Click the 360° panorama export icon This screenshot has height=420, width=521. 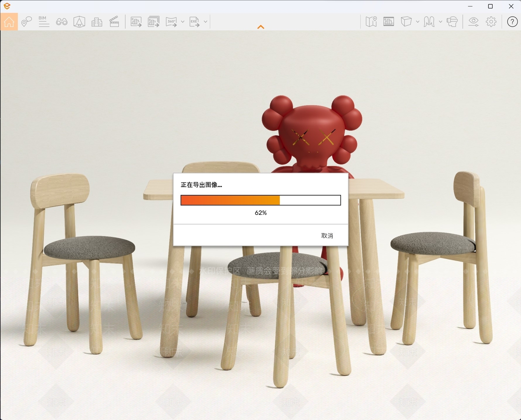(171, 22)
